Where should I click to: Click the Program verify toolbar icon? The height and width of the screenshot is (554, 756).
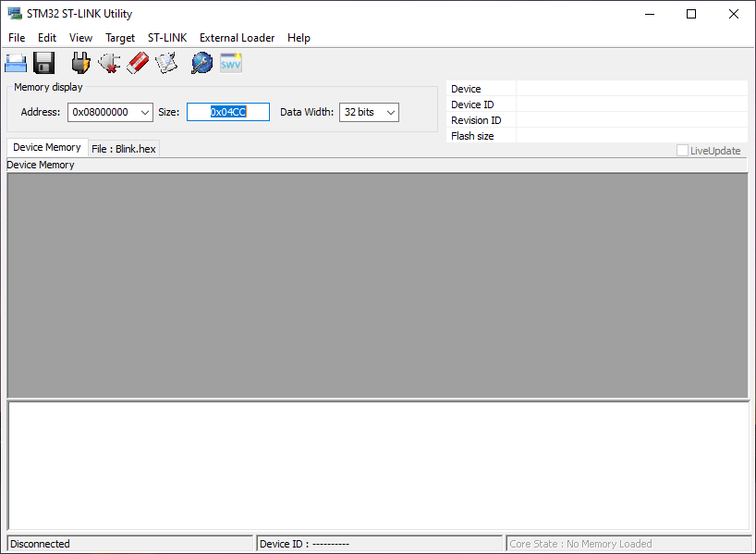click(166, 63)
